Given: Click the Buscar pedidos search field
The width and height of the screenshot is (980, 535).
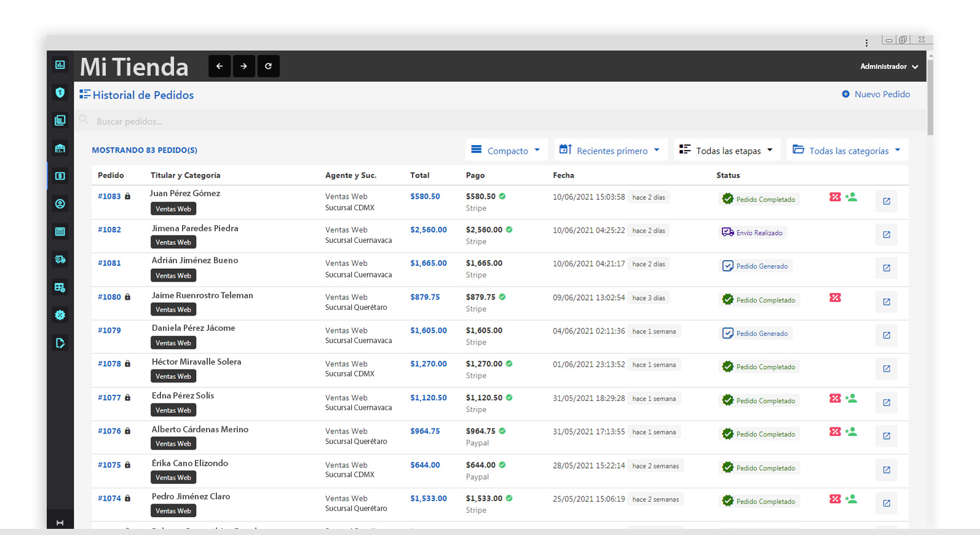Looking at the screenshot, I should pyautogui.click(x=500, y=121).
